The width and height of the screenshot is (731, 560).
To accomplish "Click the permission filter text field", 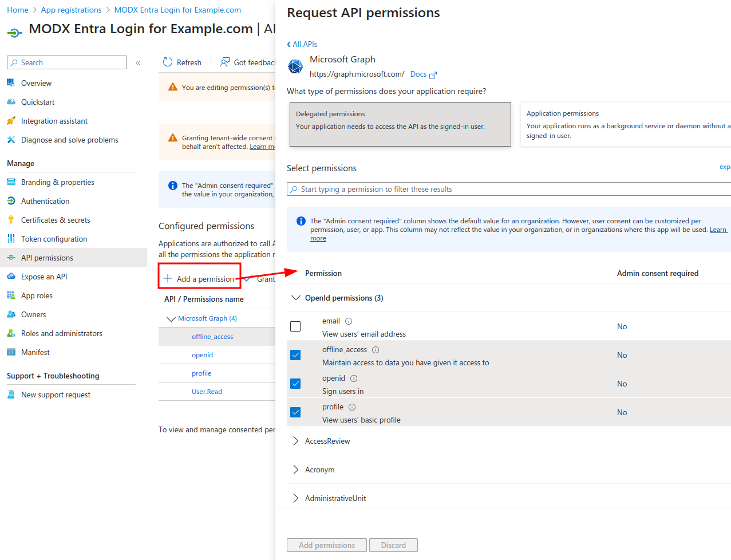I will coord(509,189).
